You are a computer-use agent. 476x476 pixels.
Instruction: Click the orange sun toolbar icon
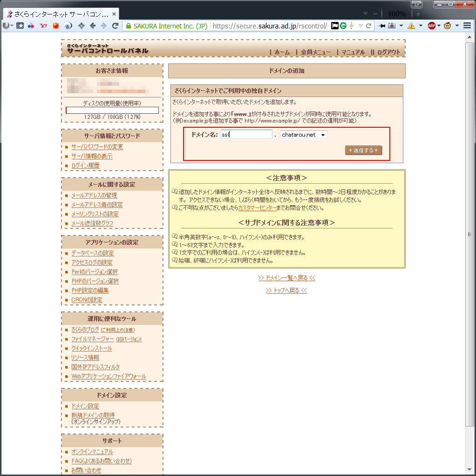click(55, 26)
